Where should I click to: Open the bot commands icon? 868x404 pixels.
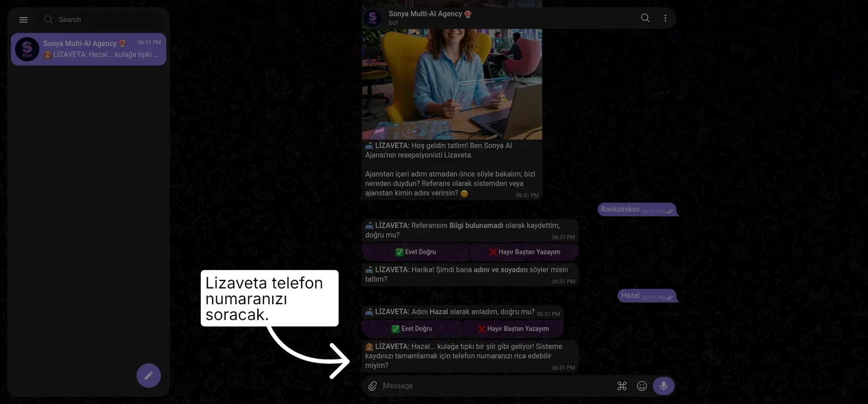click(622, 386)
